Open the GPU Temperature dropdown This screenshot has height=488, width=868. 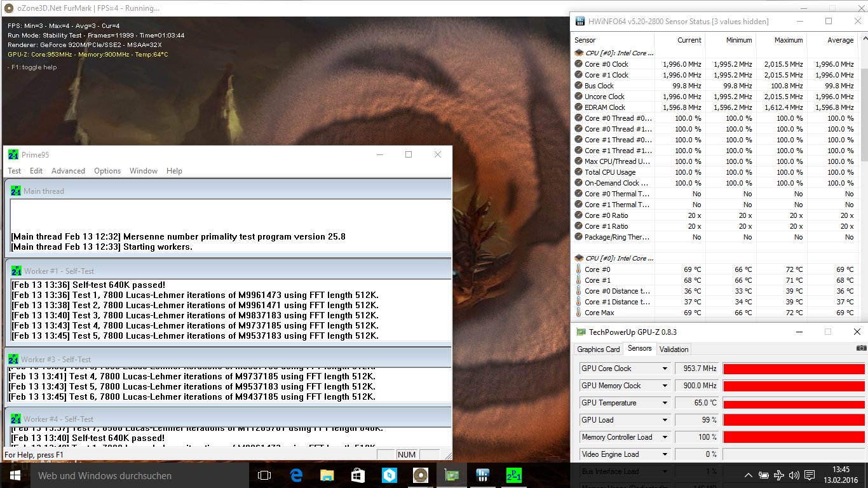(665, 403)
